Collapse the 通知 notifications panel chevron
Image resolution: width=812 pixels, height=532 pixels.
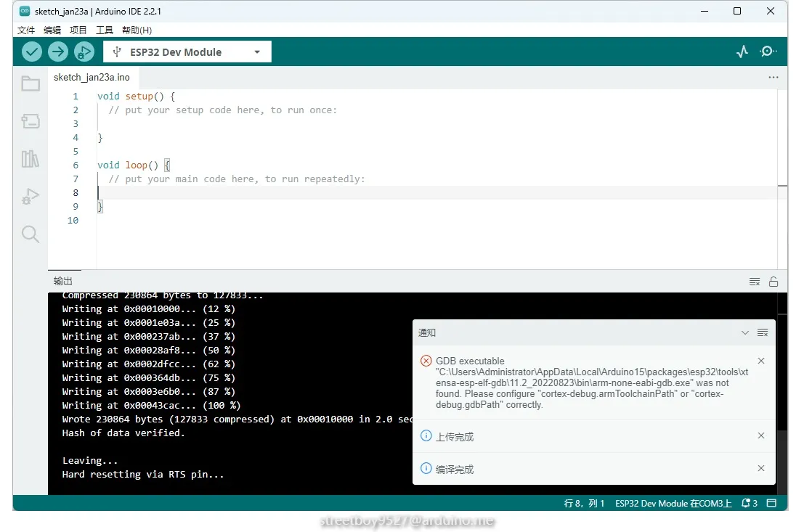[744, 332]
